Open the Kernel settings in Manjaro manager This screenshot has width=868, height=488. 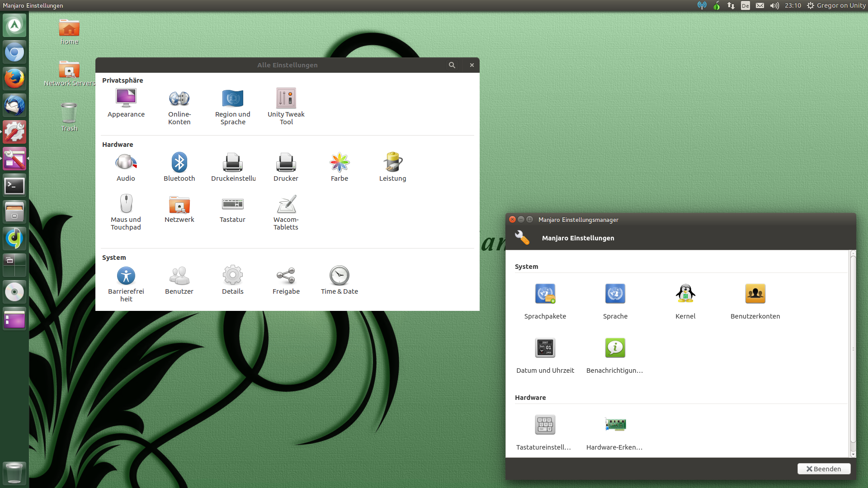685,301
